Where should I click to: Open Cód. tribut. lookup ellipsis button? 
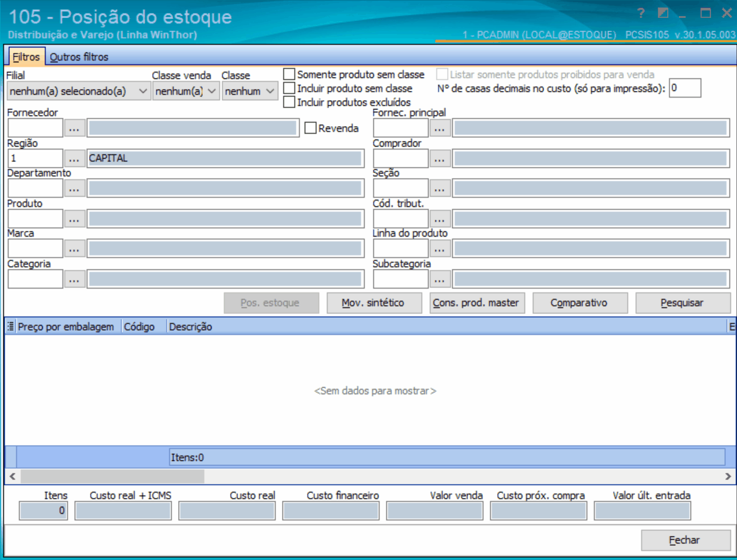click(x=440, y=219)
